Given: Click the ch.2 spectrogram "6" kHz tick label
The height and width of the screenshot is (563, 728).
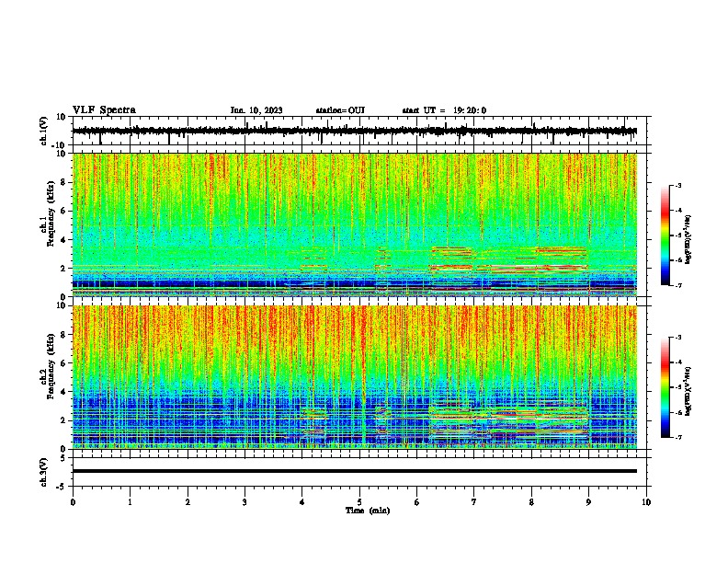Looking at the screenshot, I should [x=63, y=363].
